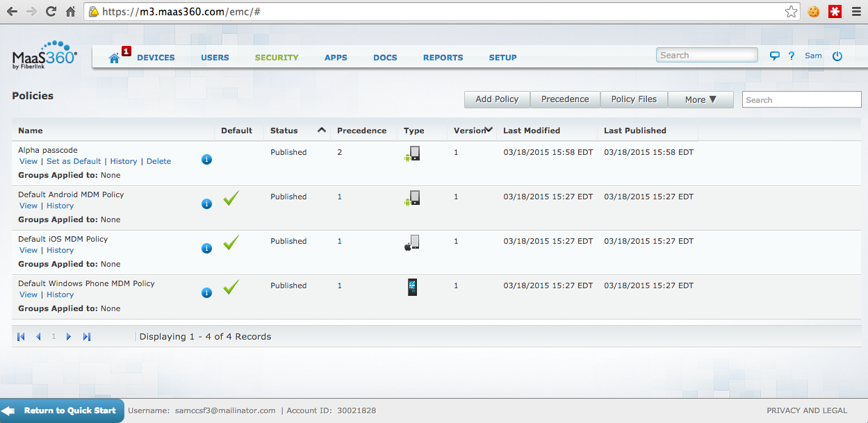
Task: Click info icon for Alpha passcode policy
Action: coord(206,160)
